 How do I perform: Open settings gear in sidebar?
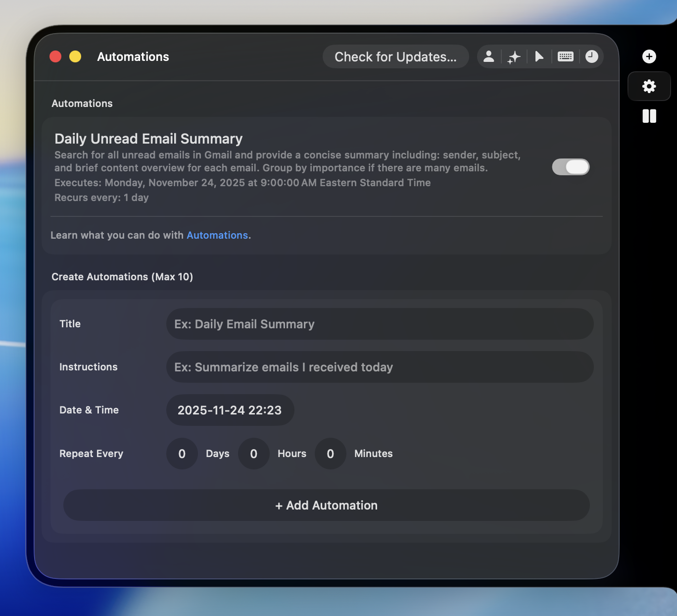pyautogui.click(x=649, y=86)
